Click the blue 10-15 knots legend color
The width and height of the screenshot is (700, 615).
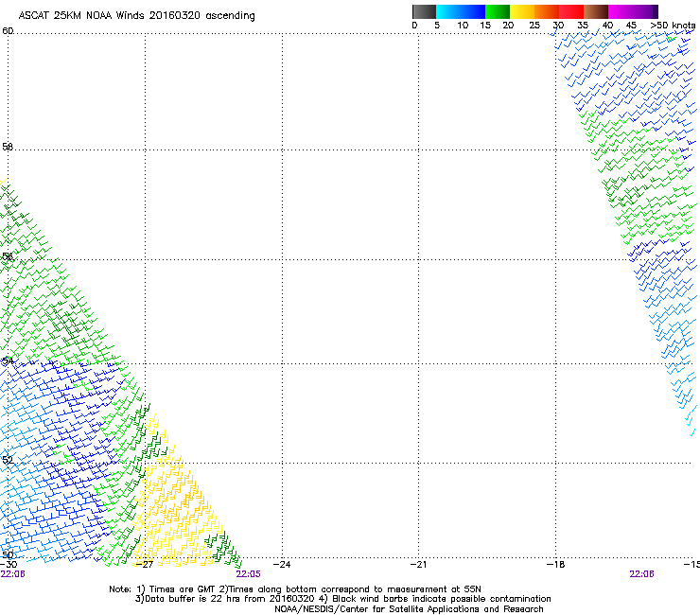point(473,11)
